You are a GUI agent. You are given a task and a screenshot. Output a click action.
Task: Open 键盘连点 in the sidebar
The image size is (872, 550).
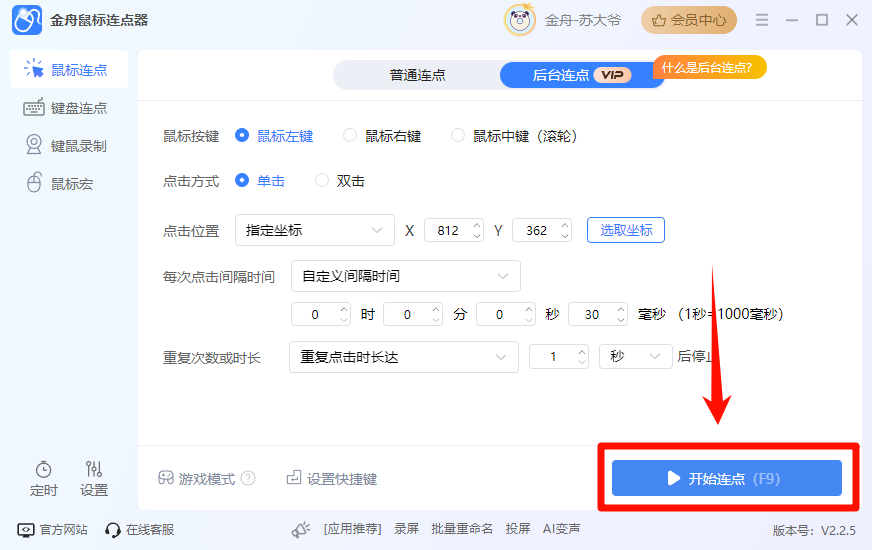pyautogui.click(x=66, y=108)
